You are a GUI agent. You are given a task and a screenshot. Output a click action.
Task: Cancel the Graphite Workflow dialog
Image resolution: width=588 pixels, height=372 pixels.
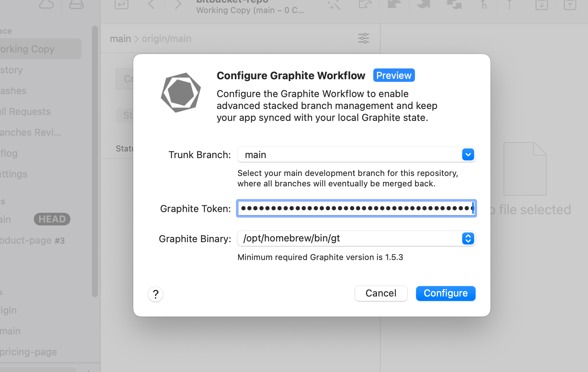click(x=381, y=294)
